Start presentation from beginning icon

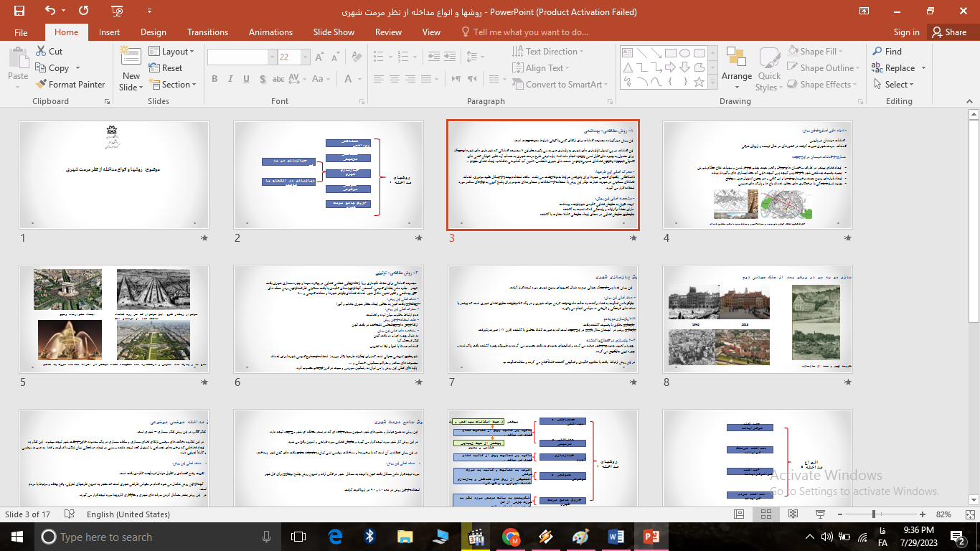pos(117,11)
